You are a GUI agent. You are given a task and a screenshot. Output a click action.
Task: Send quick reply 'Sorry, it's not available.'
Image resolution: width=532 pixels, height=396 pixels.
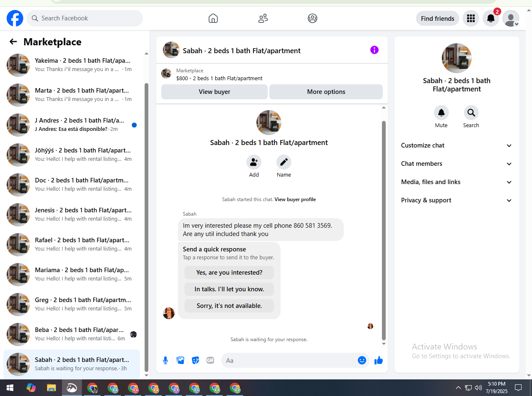(229, 306)
